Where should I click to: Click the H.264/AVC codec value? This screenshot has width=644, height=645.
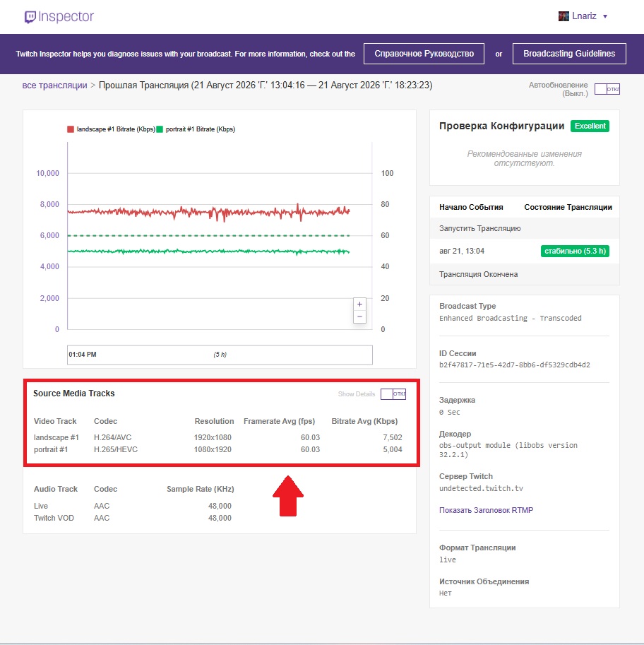pyautogui.click(x=113, y=437)
